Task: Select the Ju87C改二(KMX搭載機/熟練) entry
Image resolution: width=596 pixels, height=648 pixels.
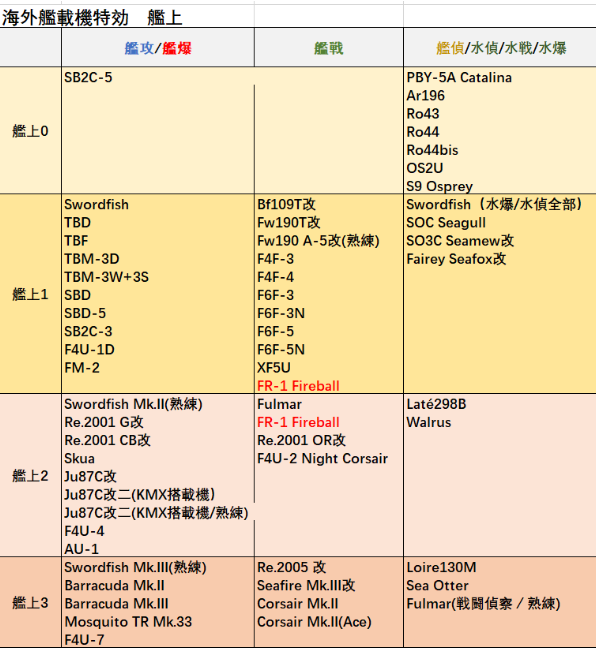Action: click(156, 513)
